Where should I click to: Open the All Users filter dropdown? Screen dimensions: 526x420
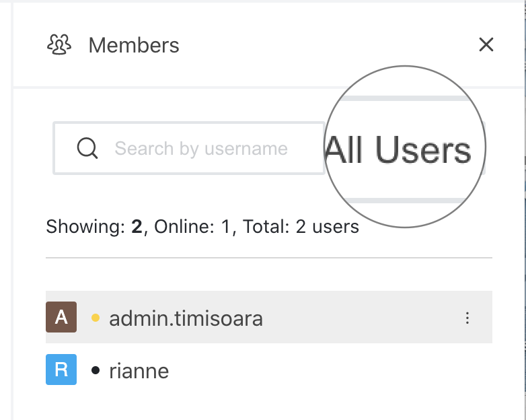[x=404, y=149]
